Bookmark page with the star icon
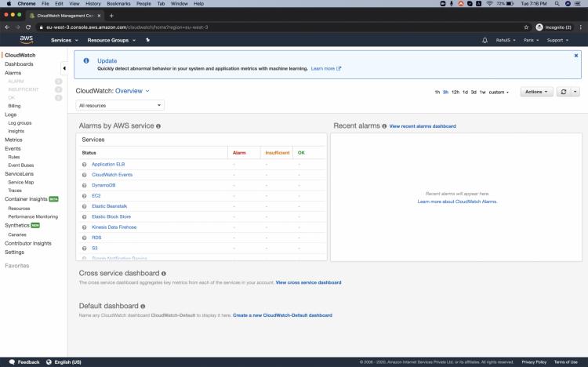Image resolution: width=588 pixels, height=367 pixels. point(526,27)
